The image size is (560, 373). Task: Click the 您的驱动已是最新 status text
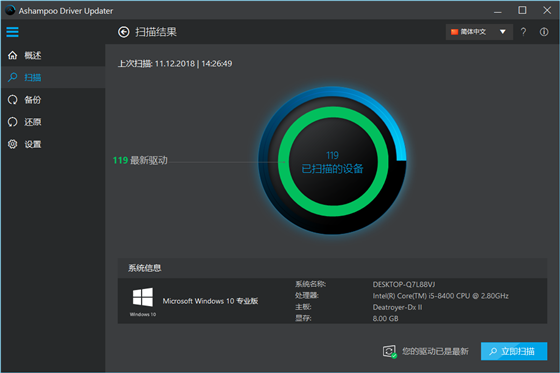click(x=435, y=351)
